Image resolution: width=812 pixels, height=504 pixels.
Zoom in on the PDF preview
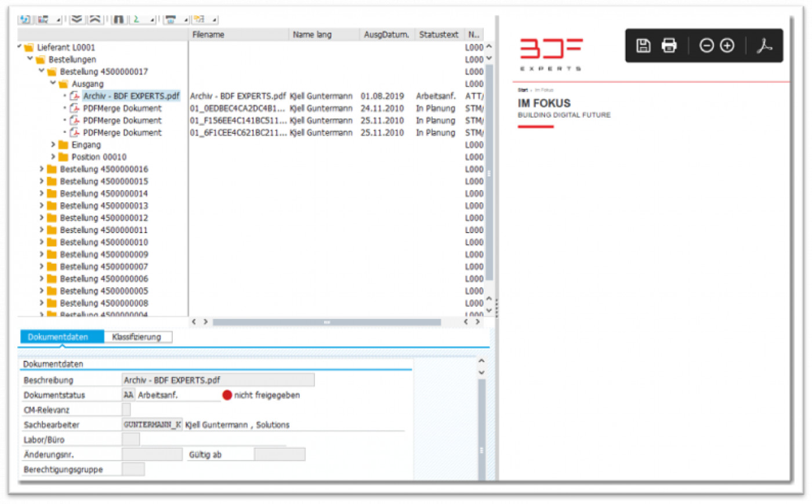726,45
